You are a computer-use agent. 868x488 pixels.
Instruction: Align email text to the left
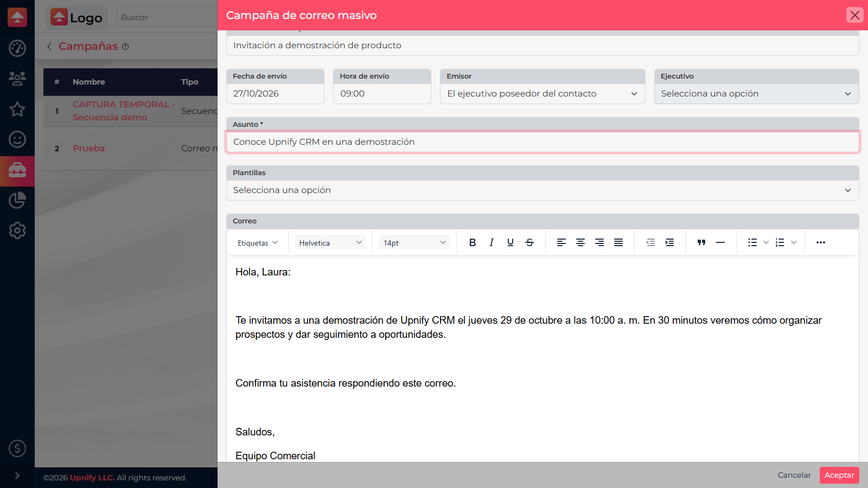[x=561, y=242]
